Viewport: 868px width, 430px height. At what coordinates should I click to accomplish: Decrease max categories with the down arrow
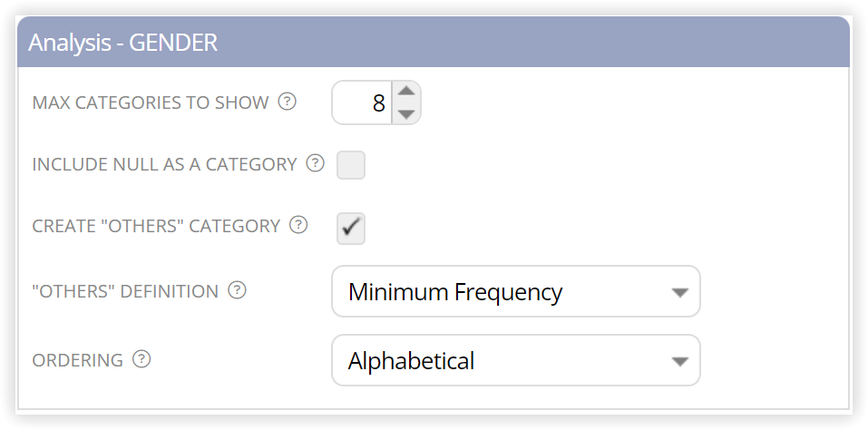pos(407,113)
